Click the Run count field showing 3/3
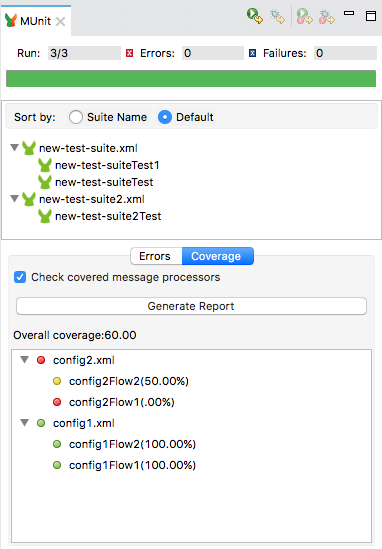This screenshot has height=549, width=382. tap(84, 53)
